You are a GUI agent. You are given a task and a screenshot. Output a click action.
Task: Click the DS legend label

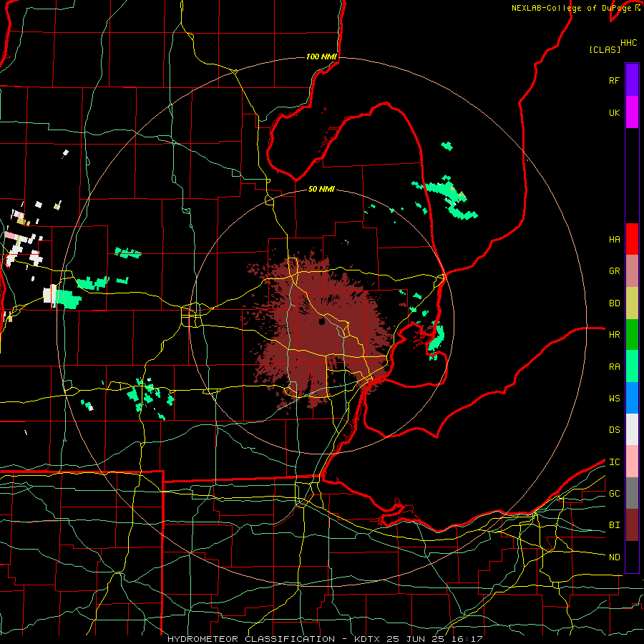[x=615, y=430]
